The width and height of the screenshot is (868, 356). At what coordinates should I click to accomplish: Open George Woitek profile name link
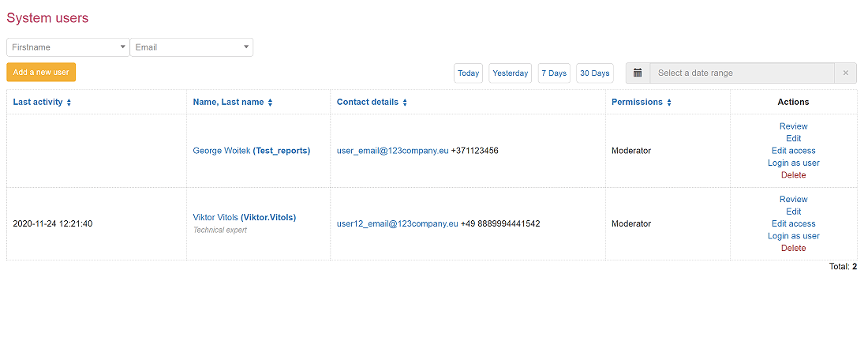(x=221, y=151)
